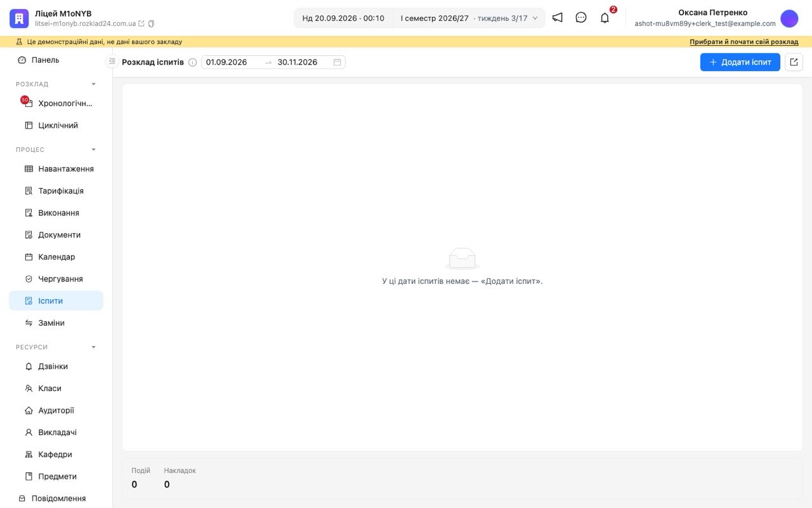Go to Навантаження section
The height and width of the screenshot is (508, 812).
56,169
